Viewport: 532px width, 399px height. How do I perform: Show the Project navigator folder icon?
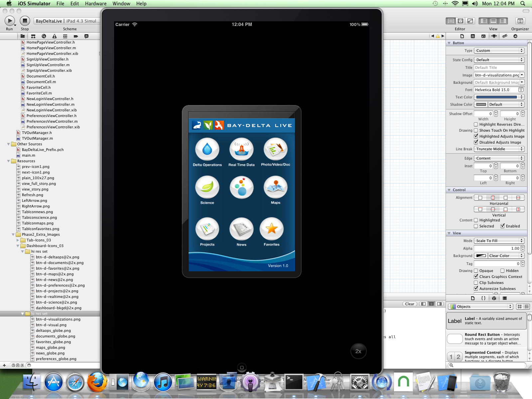(x=23, y=36)
